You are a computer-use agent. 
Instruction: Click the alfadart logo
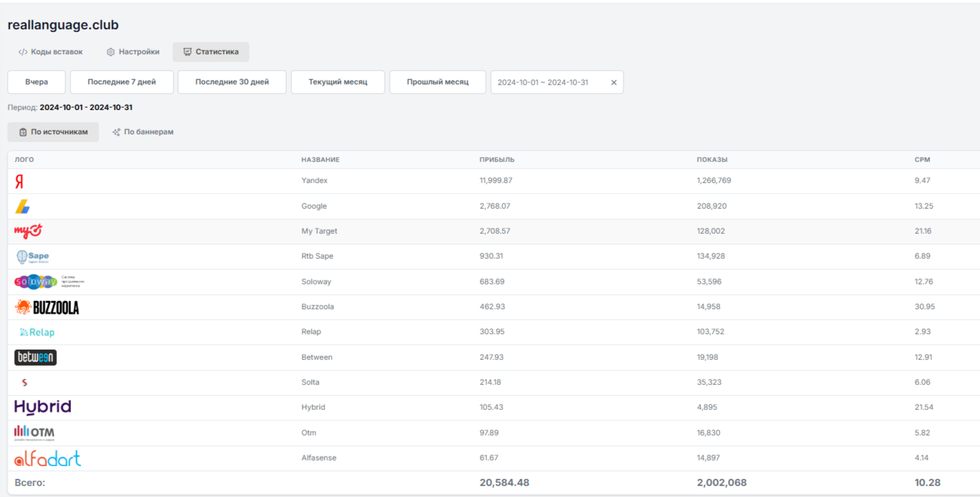[47, 459]
